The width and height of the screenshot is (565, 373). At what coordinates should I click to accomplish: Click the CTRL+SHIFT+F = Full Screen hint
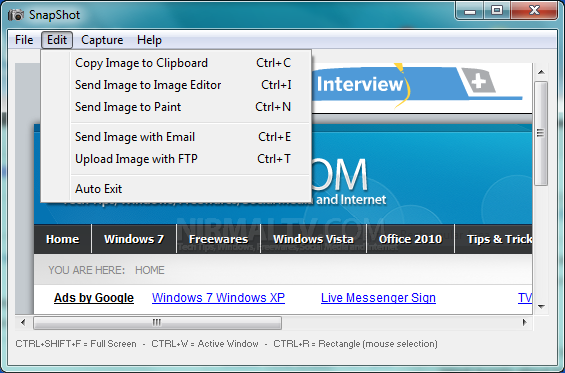[76, 344]
